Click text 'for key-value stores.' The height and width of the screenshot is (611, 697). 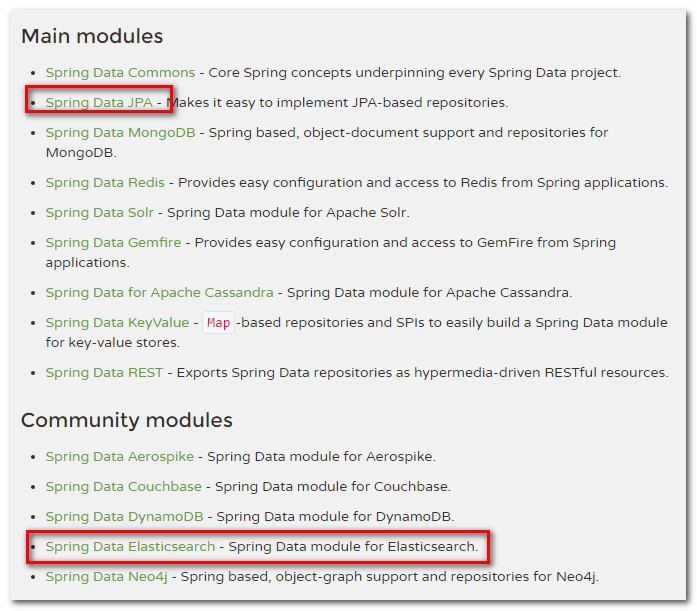click(112, 343)
